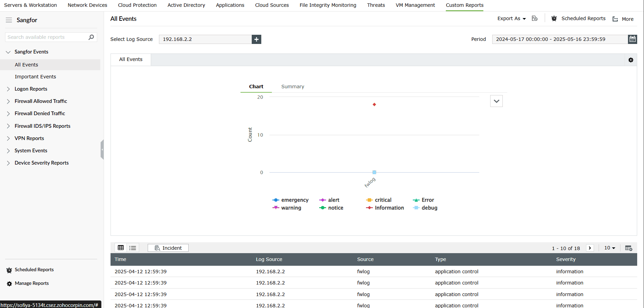Click the Scheduled Reports alarm icon in header
This screenshot has height=308, width=644.
[x=554, y=18]
